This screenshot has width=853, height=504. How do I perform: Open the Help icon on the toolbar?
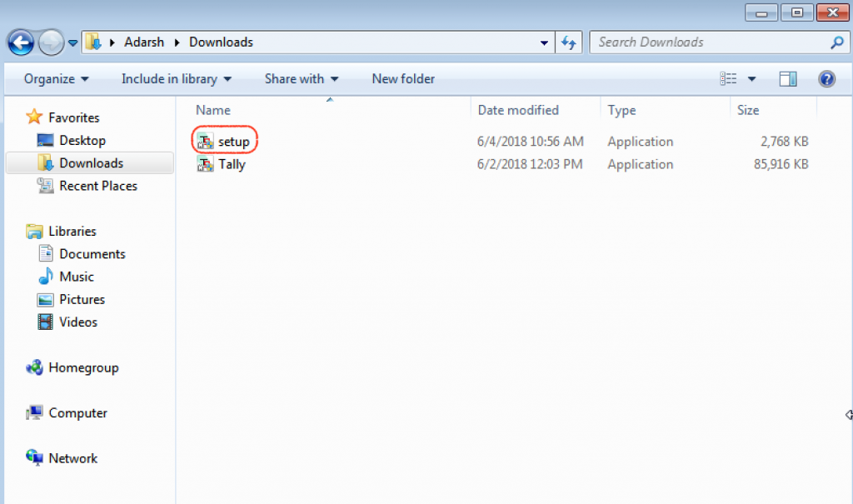click(x=826, y=78)
